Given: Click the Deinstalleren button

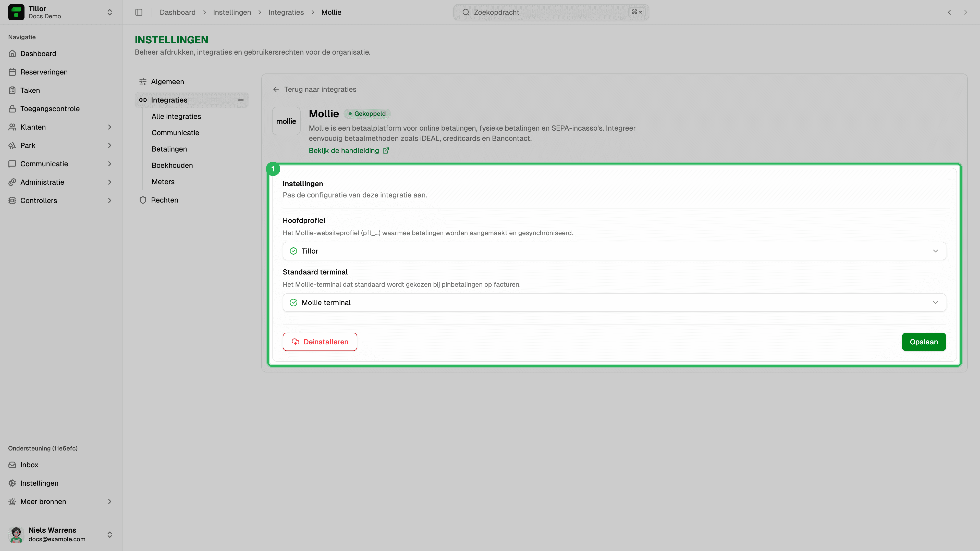Looking at the screenshot, I should pyautogui.click(x=320, y=342).
